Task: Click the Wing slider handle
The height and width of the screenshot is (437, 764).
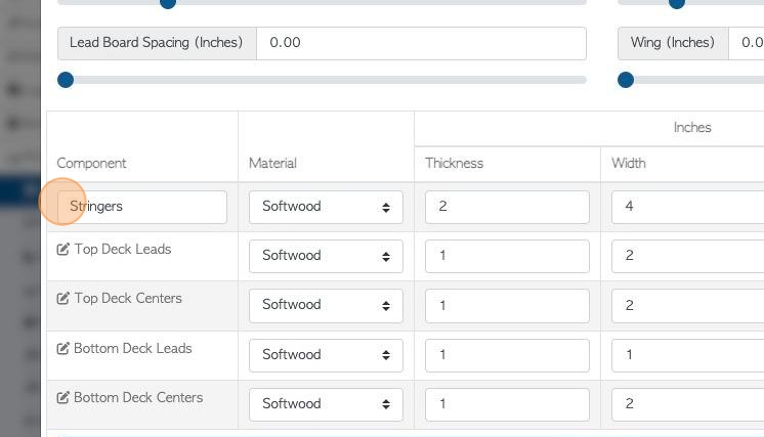Action: coord(626,79)
